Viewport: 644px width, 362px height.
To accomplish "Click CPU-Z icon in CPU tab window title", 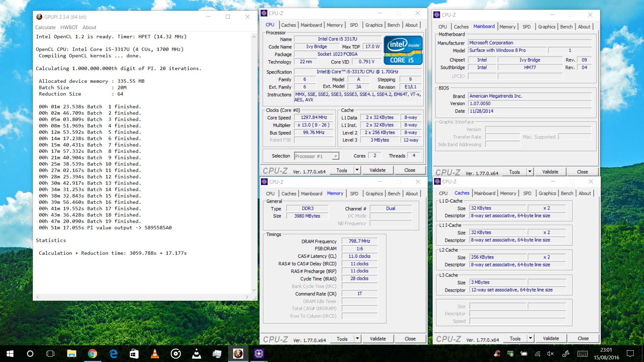I will coord(264,13).
